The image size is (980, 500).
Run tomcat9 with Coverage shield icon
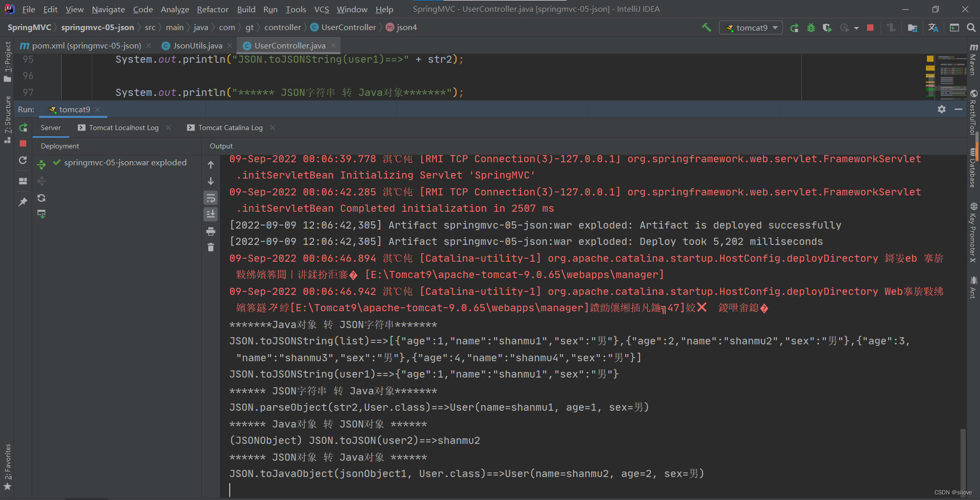827,28
